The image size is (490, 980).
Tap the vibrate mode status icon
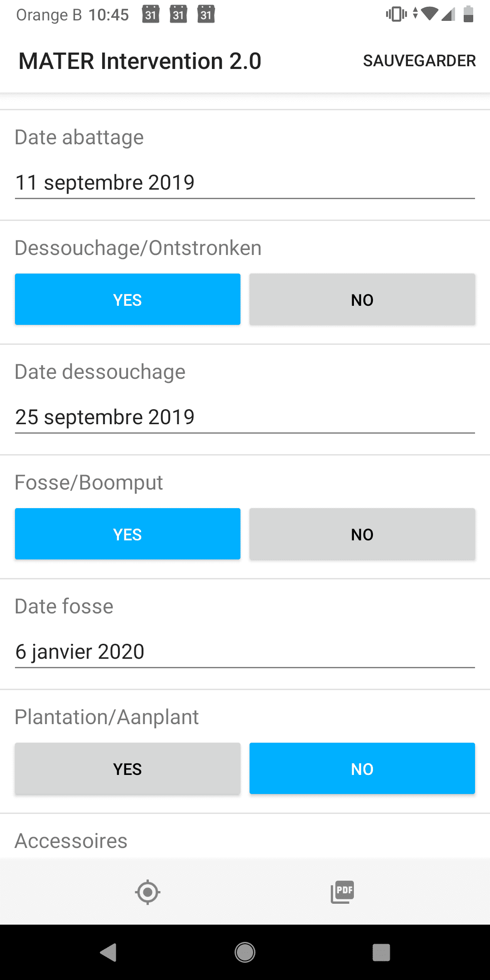pyautogui.click(x=396, y=14)
